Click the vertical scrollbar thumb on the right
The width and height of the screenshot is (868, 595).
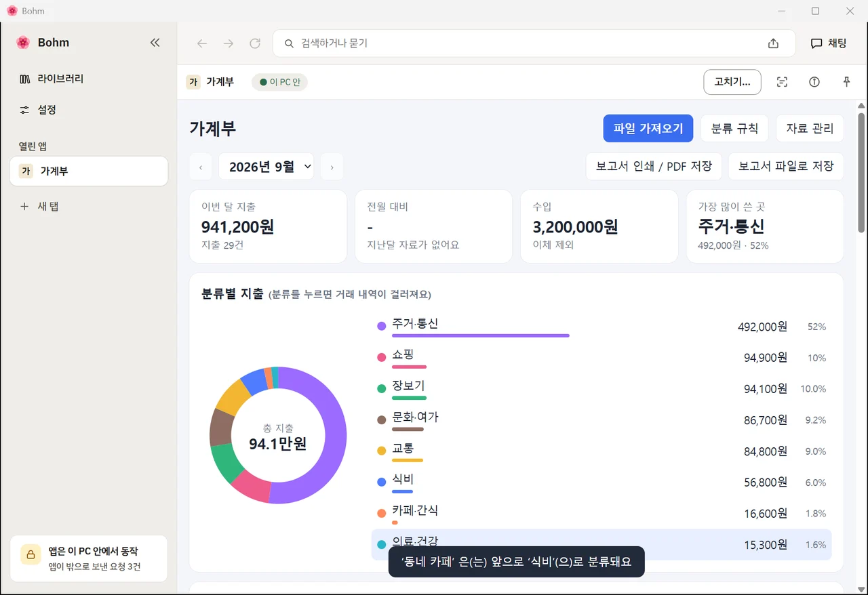click(861, 173)
